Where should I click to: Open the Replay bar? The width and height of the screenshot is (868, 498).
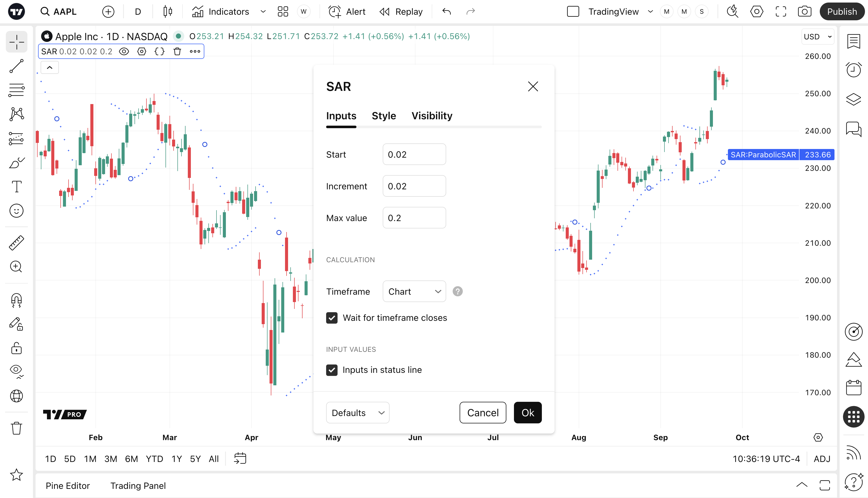[x=401, y=12]
